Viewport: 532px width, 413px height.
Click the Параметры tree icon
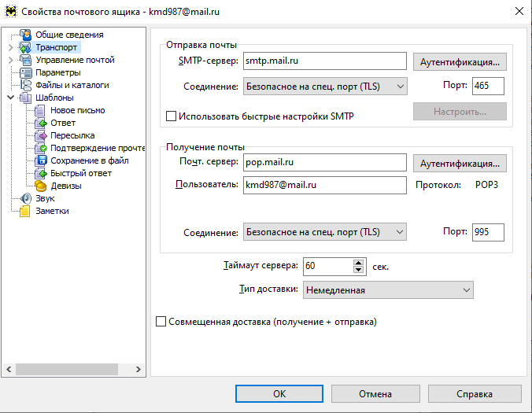(x=25, y=72)
